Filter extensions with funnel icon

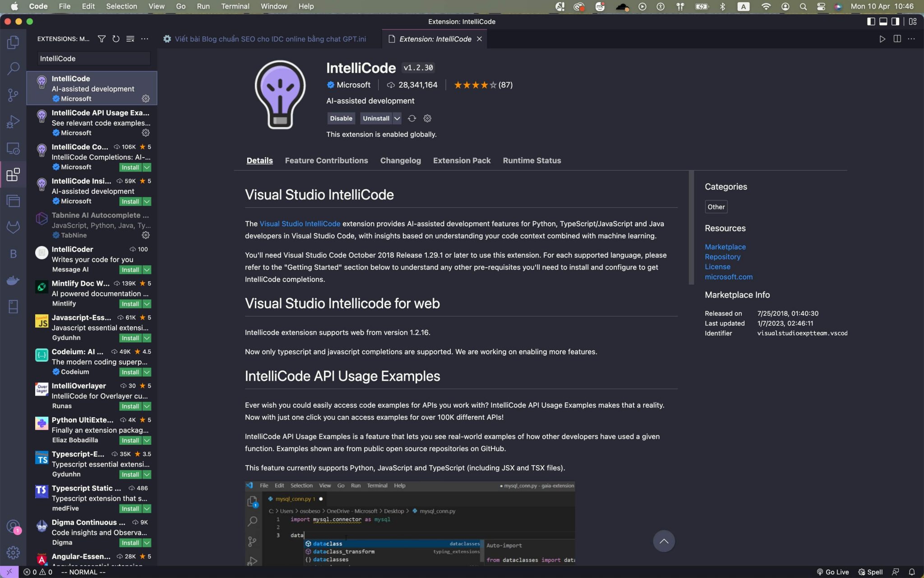coord(102,39)
